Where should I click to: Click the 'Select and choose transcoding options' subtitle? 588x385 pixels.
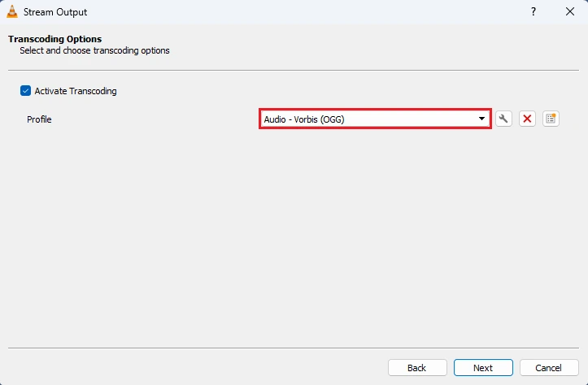pyautogui.click(x=94, y=50)
